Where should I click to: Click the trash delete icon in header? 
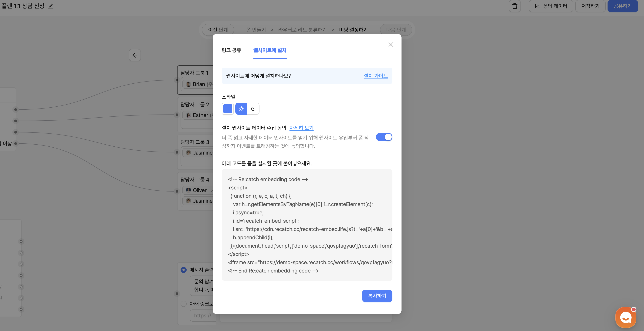514,6
